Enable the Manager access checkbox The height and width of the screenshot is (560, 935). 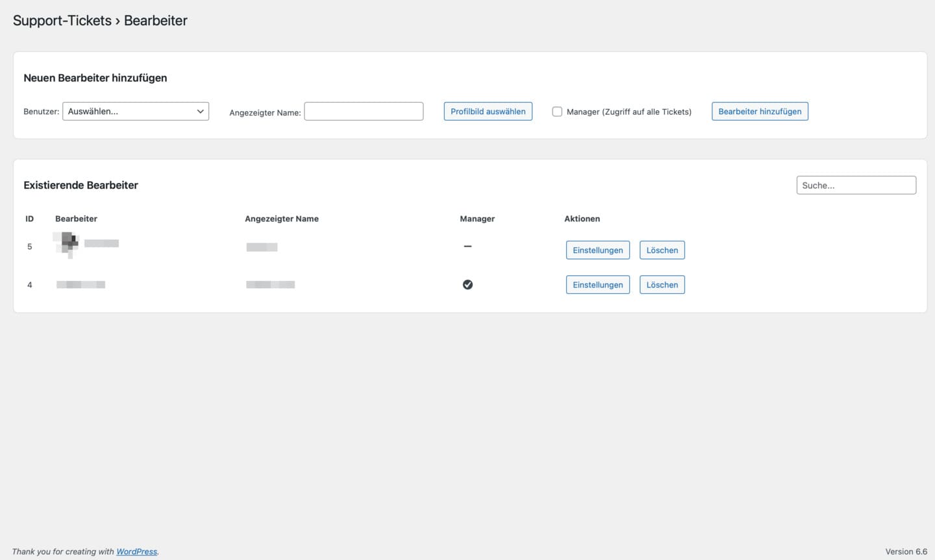(x=557, y=112)
